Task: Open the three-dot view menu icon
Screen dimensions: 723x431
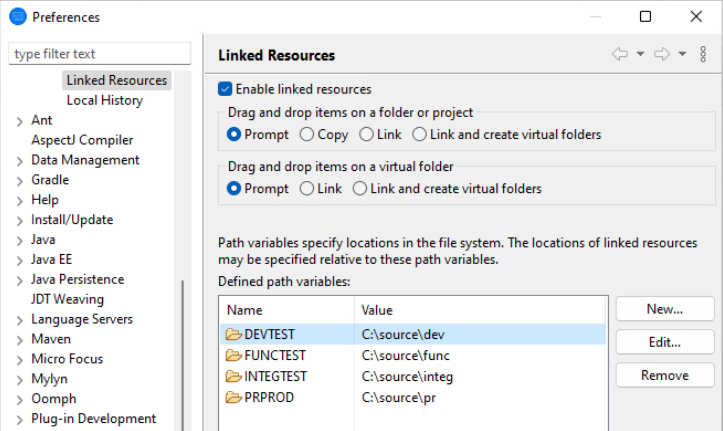Action: pyautogui.click(x=704, y=54)
